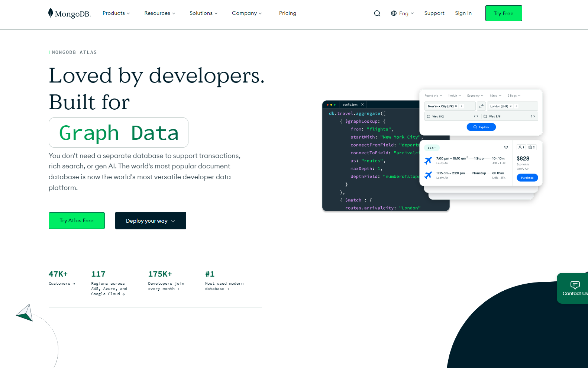Click date arrows next to Wed 8/9
Image resolution: width=588 pixels, height=368 pixels.
(533, 116)
